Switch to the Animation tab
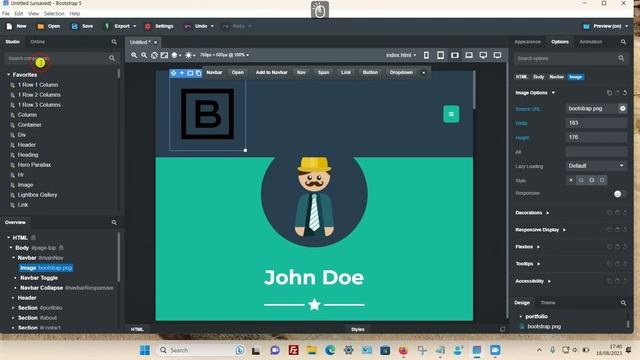640x360 pixels. (x=591, y=42)
